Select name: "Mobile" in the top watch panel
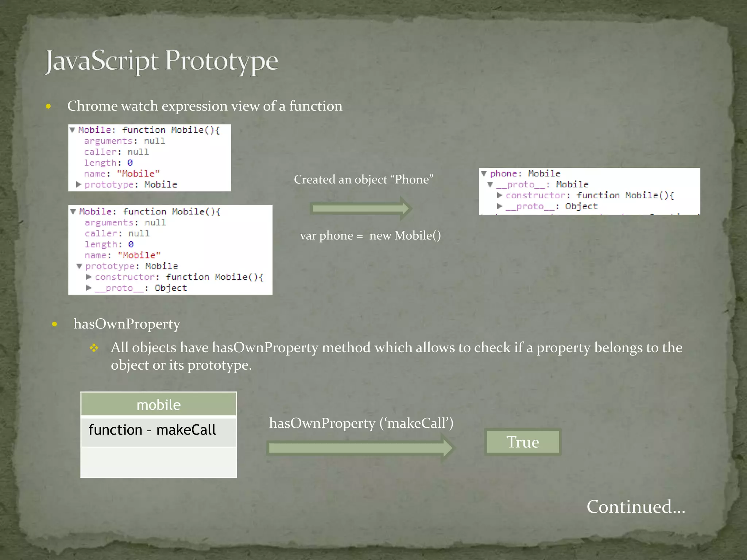The width and height of the screenshot is (747, 560). [x=122, y=174]
